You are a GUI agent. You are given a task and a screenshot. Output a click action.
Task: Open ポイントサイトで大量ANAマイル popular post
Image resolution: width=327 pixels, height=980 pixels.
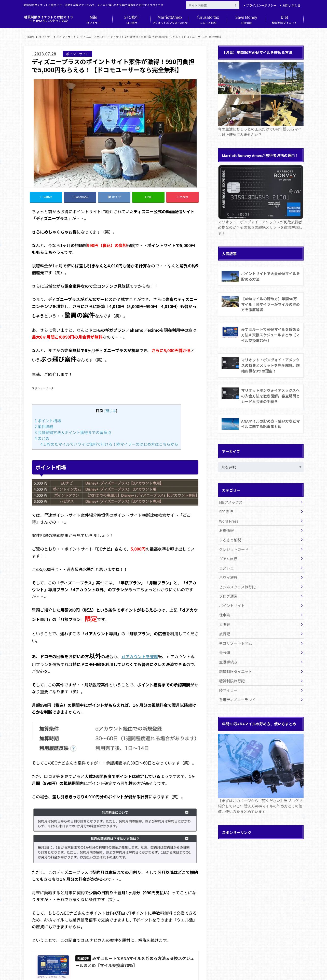(260, 276)
